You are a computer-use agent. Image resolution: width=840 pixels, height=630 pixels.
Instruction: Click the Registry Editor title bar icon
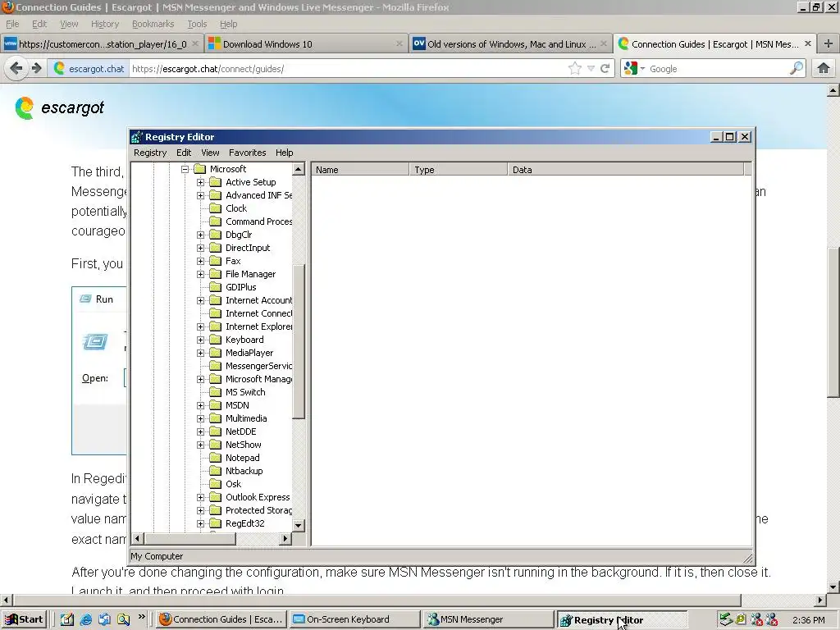[x=137, y=137]
